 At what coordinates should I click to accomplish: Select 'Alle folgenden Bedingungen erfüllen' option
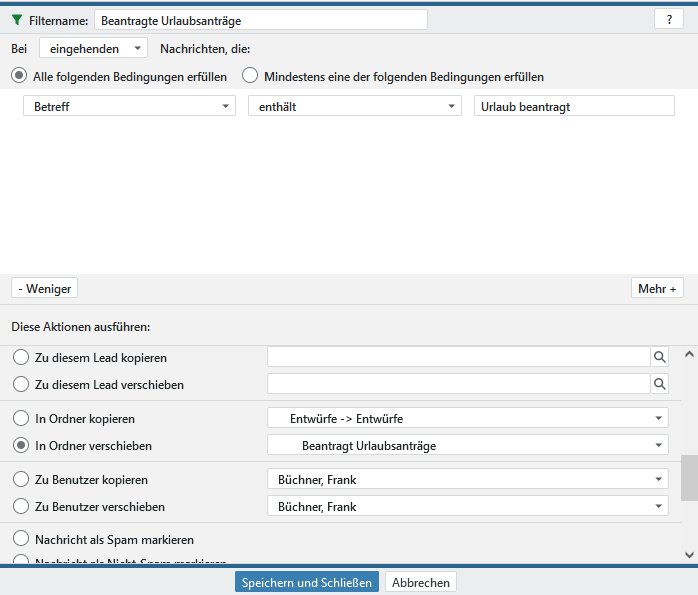click(x=19, y=76)
